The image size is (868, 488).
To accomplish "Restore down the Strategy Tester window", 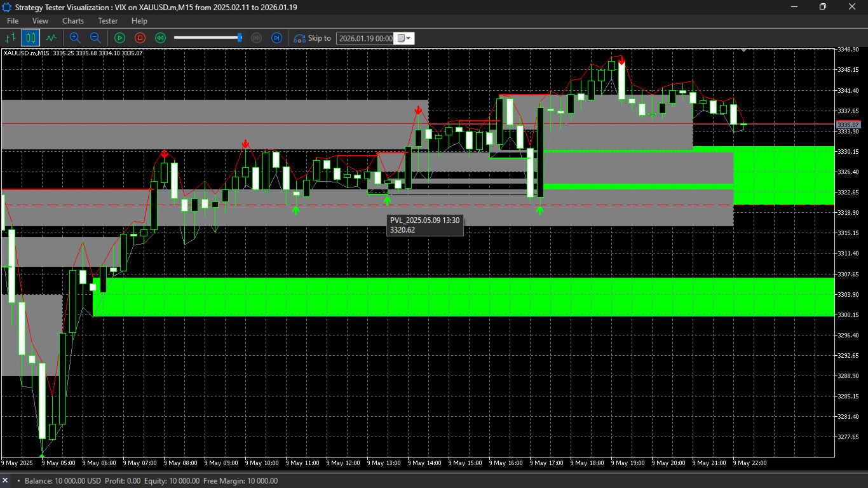I will [x=823, y=7].
